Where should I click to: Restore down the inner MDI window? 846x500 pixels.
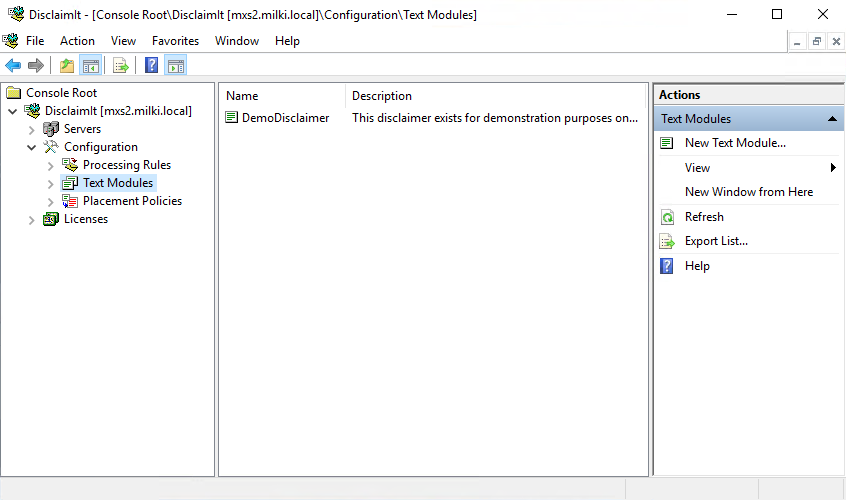(817, 41)
